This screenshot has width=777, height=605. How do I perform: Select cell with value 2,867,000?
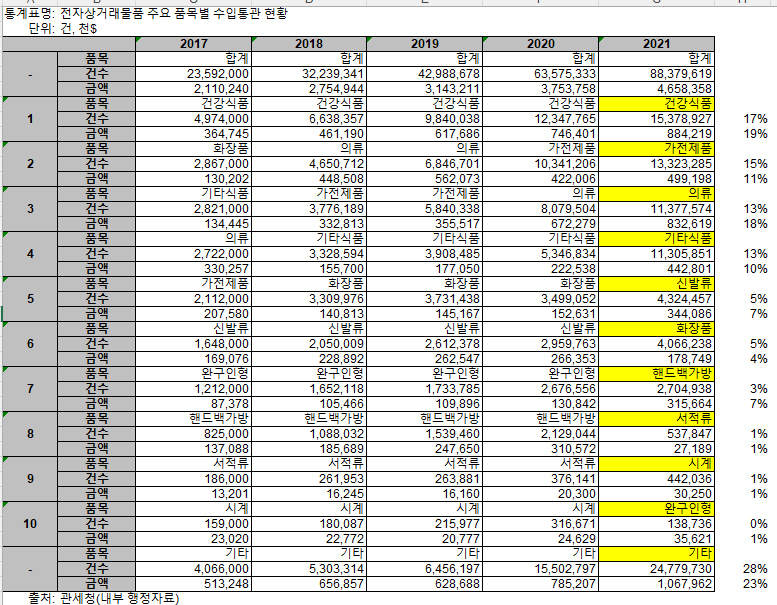(x=193, y=164)
